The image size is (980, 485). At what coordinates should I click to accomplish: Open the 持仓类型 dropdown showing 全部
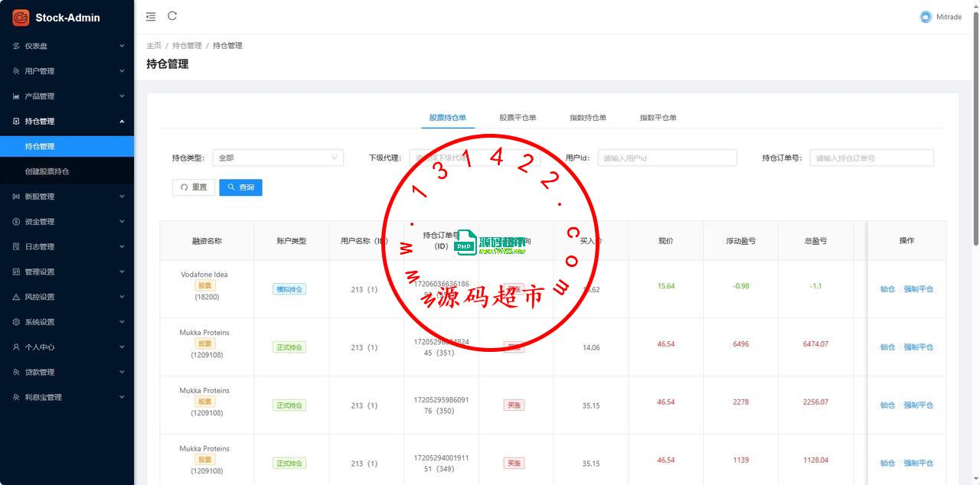[x=278, y=158]
